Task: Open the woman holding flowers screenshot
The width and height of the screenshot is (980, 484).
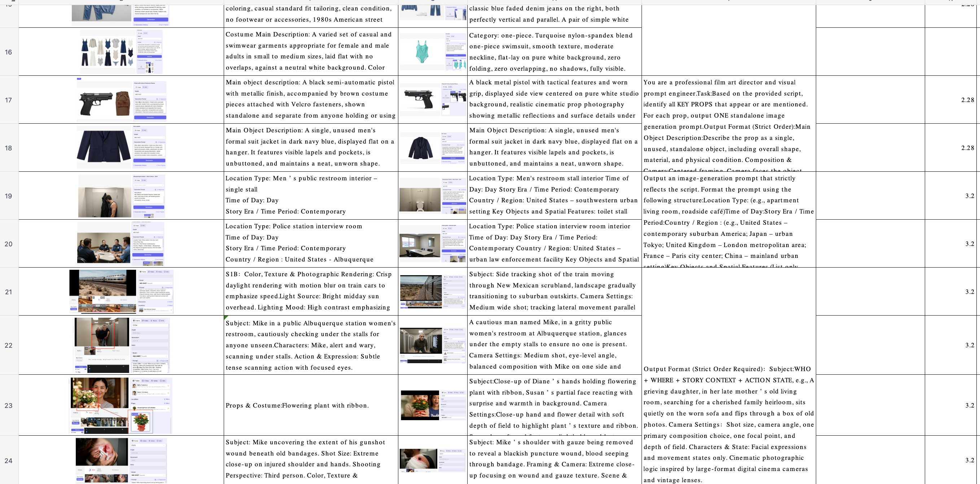Action: pos(121,405)
